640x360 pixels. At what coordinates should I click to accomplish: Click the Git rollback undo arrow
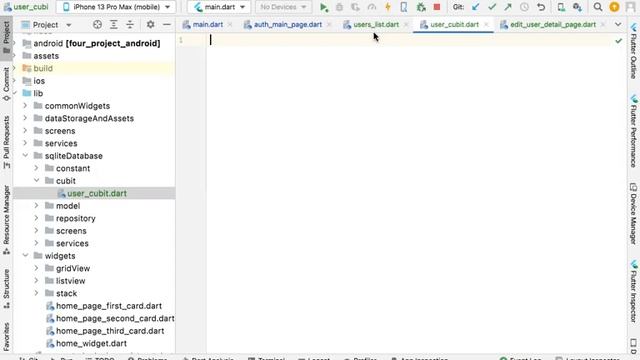(x=541, y=7)
